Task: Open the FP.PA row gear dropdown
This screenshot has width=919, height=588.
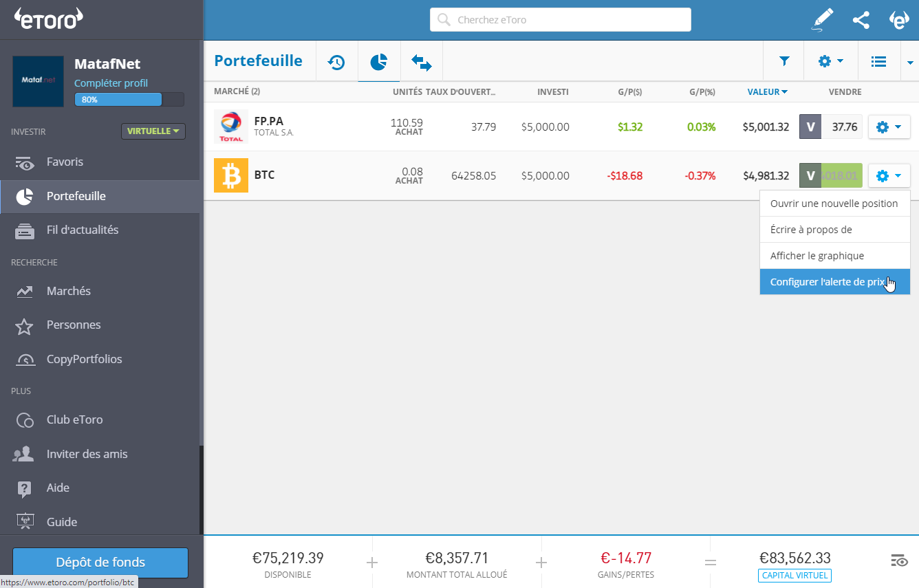Action: [889, 127]
